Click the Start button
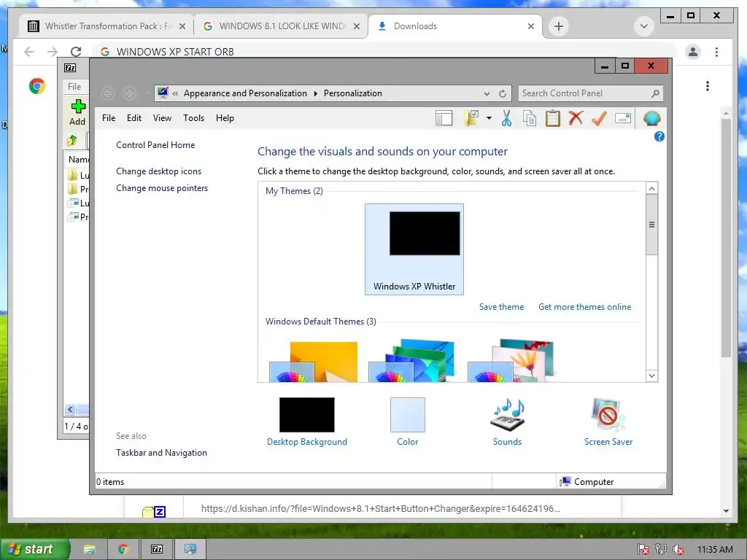 tap(34, 549)
